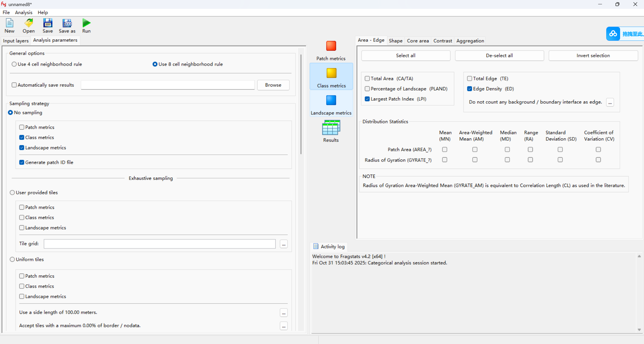Viewport: 644px width, 344px height.
Task: Uncheck Class metrics under No sampling
Action: tap(22, 137)
